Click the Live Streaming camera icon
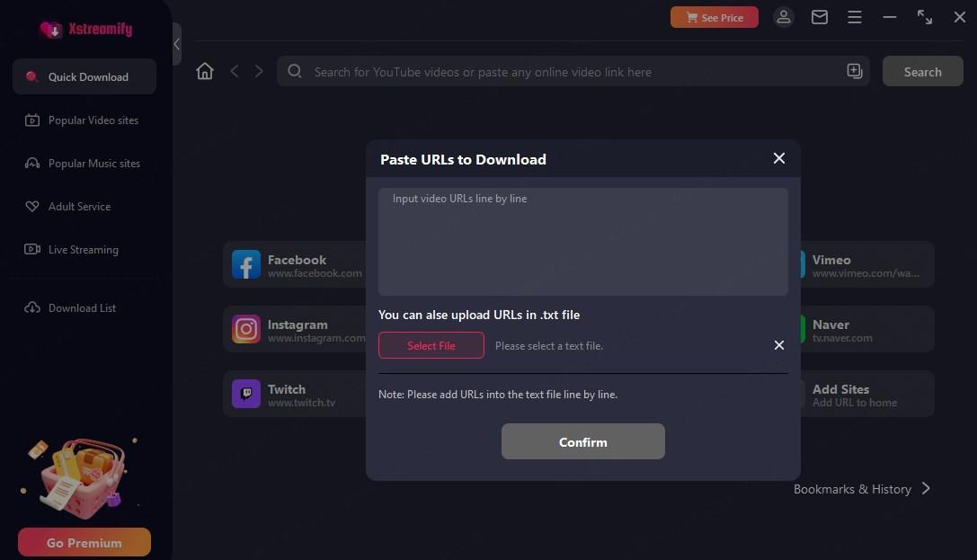977x560 pixels. [x=31, y=249]
